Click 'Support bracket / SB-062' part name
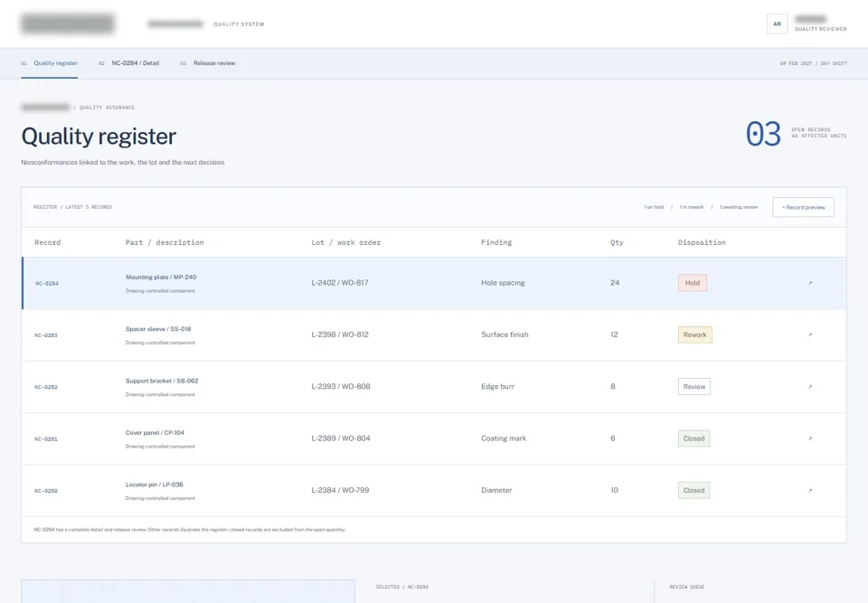Viewport: 868px width, 603px height. 162,381
